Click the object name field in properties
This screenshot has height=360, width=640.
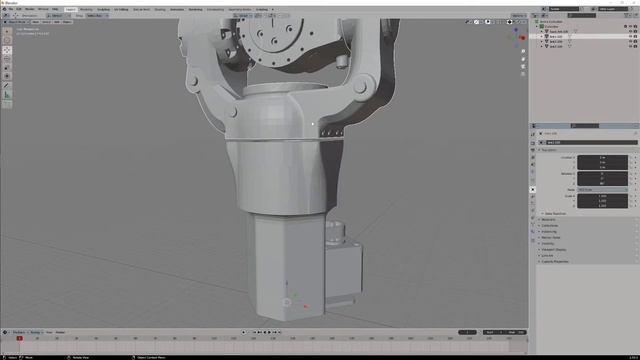(591, 142)
